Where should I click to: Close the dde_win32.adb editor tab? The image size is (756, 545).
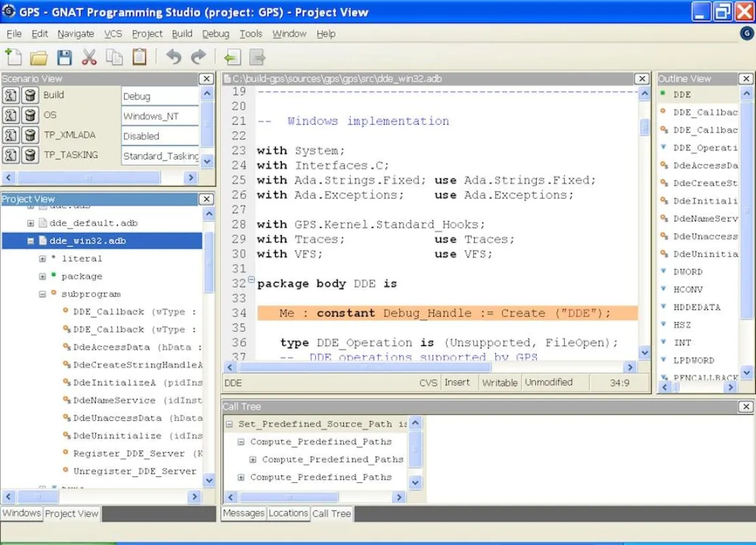click(642, 78)
